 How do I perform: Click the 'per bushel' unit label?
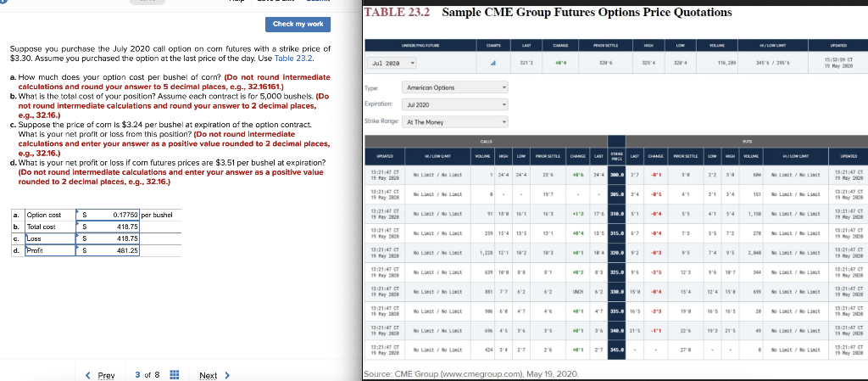pyautogui.click(x=158, y=215)
